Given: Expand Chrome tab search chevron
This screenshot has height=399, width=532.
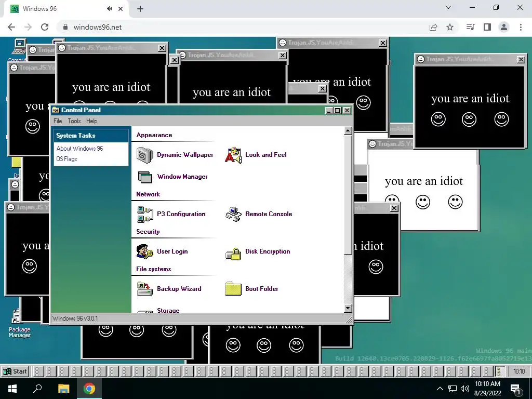Looking at the screenshot, I should point(448,7).
